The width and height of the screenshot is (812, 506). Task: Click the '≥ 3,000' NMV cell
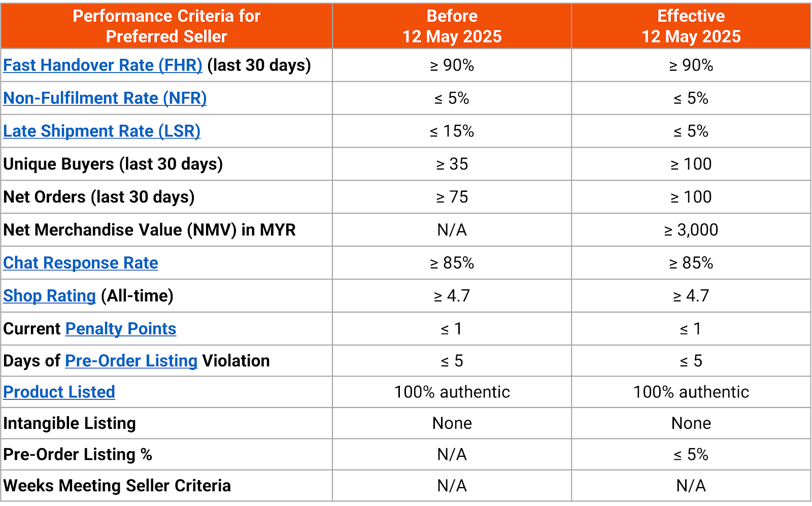coord(691,230)
